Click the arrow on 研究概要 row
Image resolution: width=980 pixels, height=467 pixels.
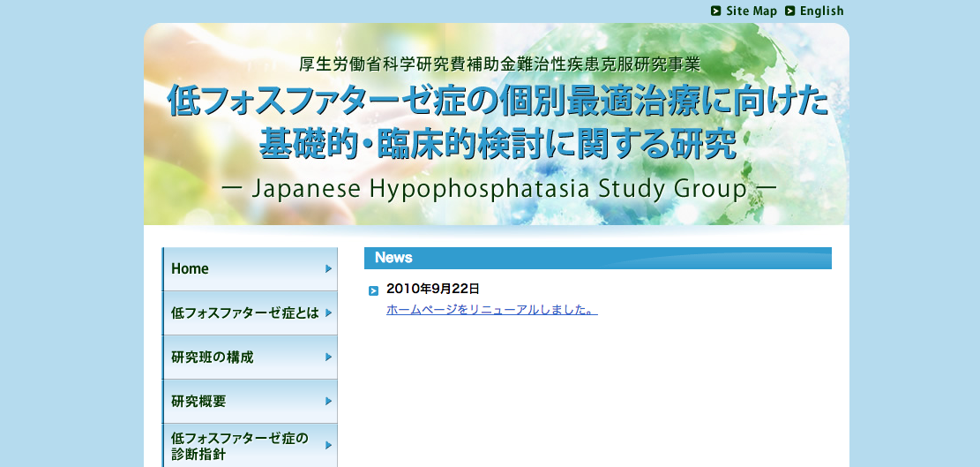click(329, 402)
